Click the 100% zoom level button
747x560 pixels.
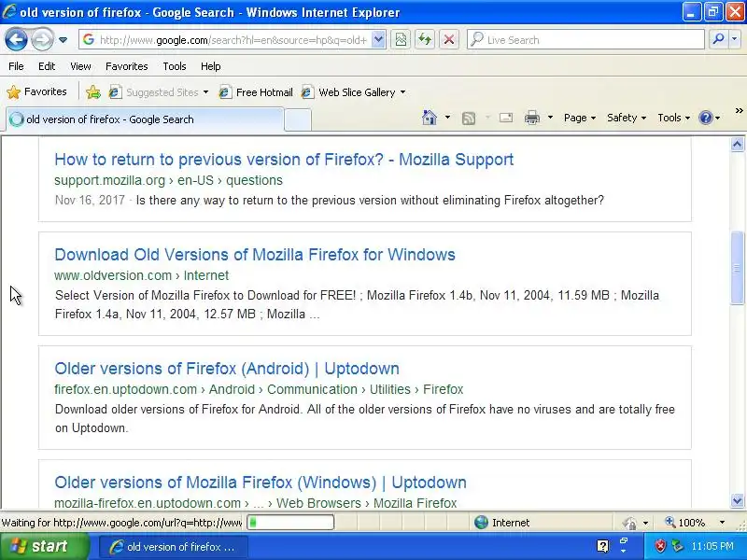click(x=685, y=523)
